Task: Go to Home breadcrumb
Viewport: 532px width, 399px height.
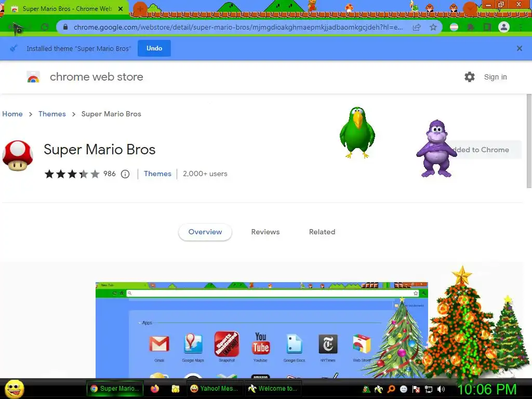Action: coord(12,114)
